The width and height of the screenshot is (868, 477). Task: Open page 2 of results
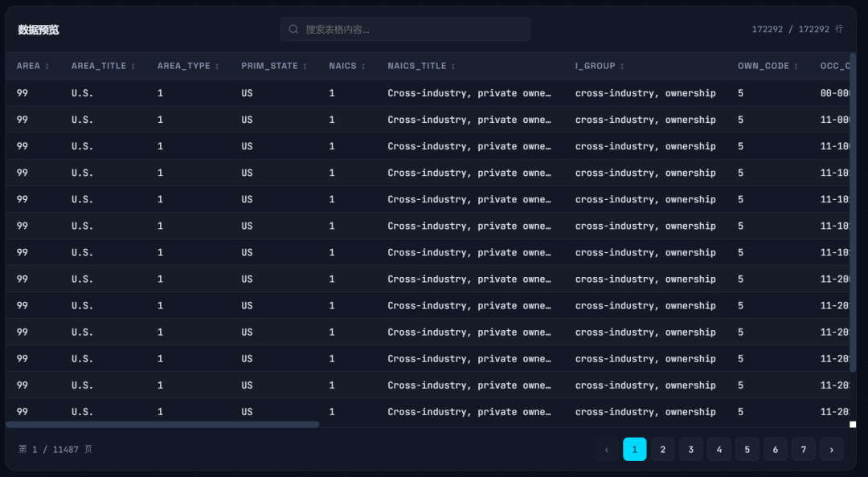[x=662, y=450]
